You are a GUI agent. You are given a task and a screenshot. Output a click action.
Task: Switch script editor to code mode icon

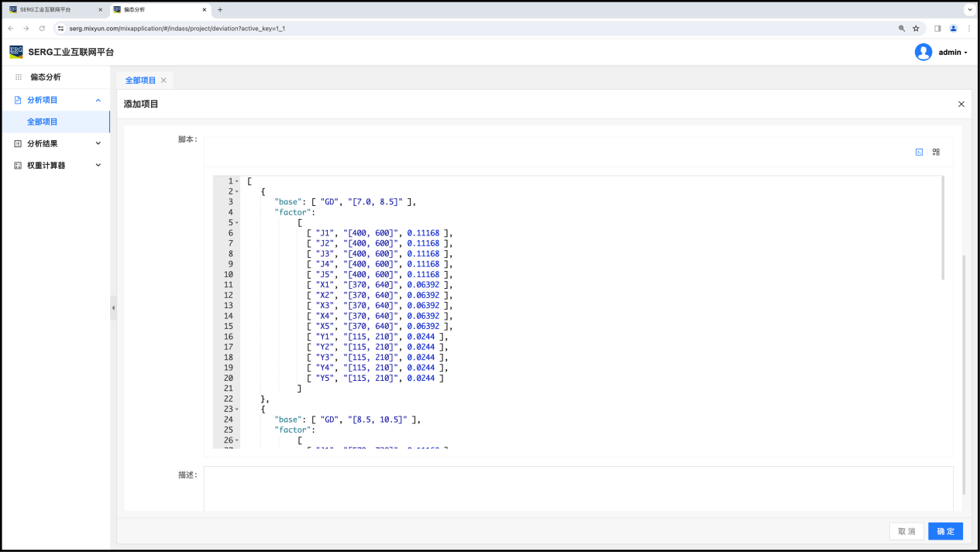(x=919, y=152)
